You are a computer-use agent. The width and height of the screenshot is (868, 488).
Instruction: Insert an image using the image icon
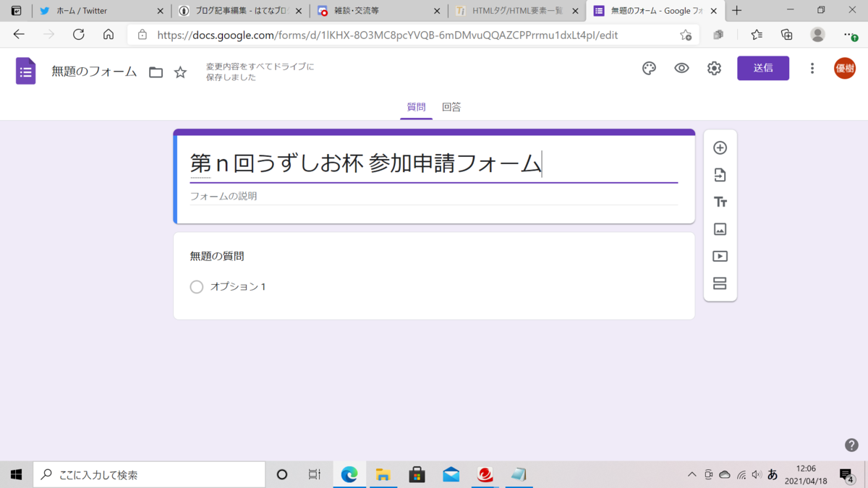pyautogui.click(x=720, y=228)
